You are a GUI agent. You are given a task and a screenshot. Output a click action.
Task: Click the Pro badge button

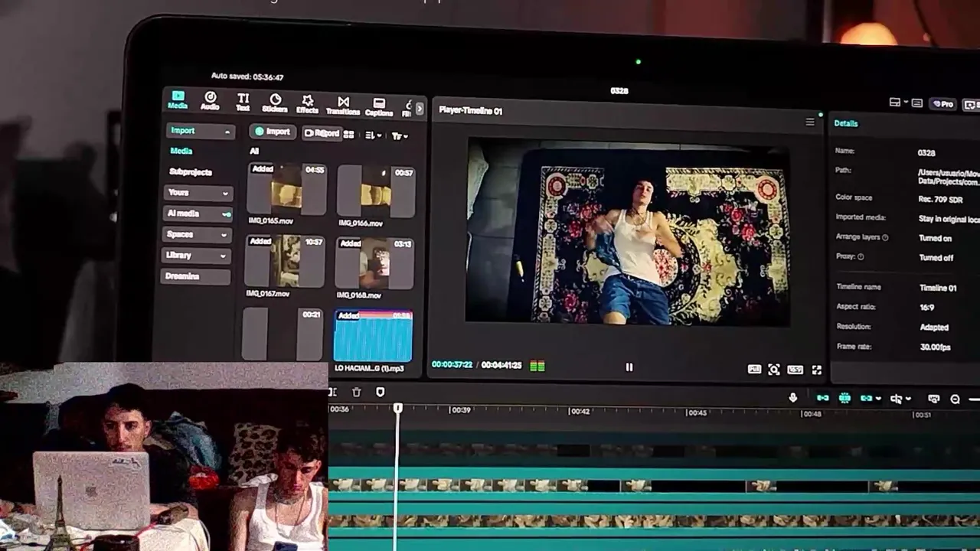click(x=943, y=104)
